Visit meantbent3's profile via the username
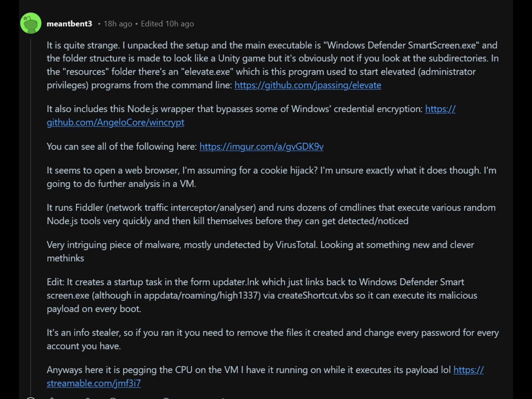532x399 pixels. pyautogui.click(x=70, y=23)
